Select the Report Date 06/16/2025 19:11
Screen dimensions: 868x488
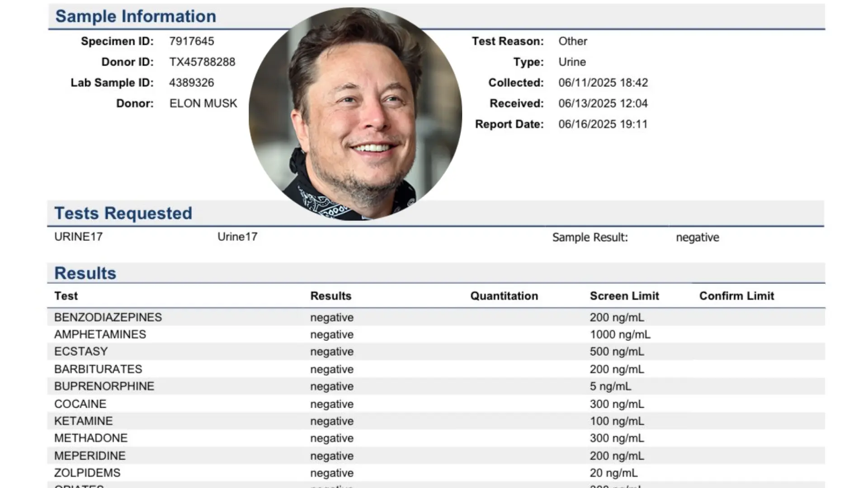(602, 124)
